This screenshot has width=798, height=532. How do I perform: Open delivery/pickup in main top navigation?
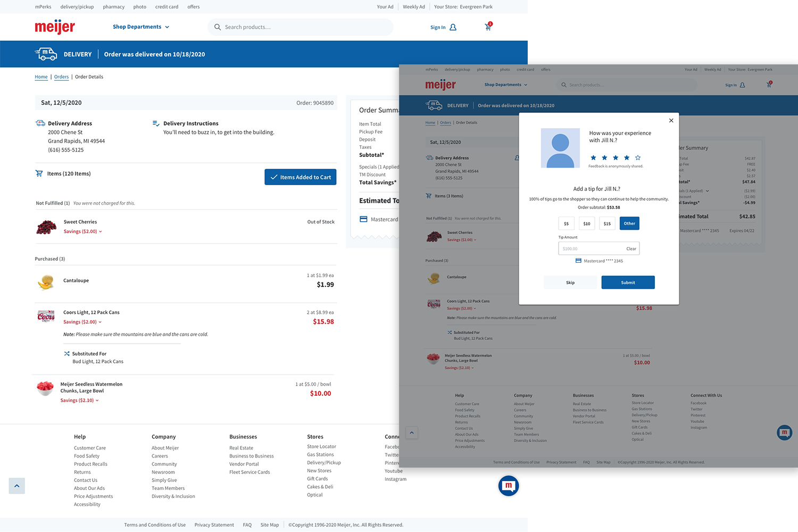click(x=77, y=7)
